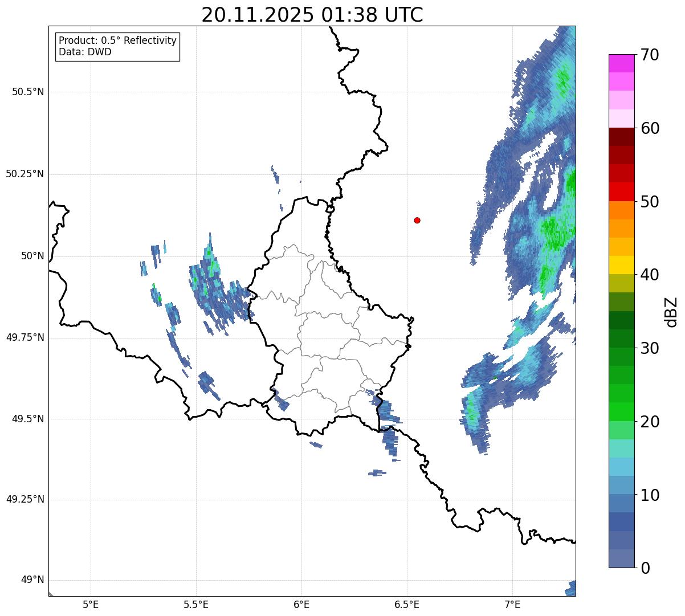Viewport: 685px width, 616px height.
Task: Click the 50.25°N latitude label
Action: (x=25, y=174)
